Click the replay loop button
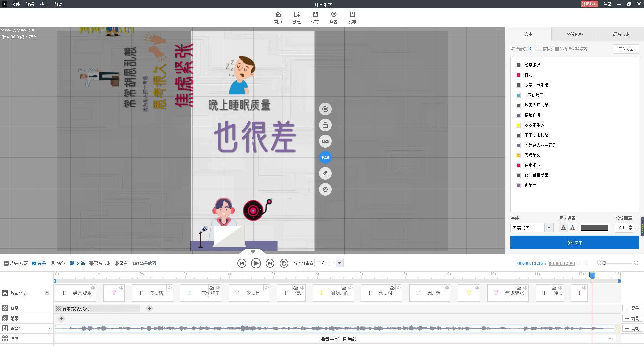Screen dimensions: 644x346 284,263
